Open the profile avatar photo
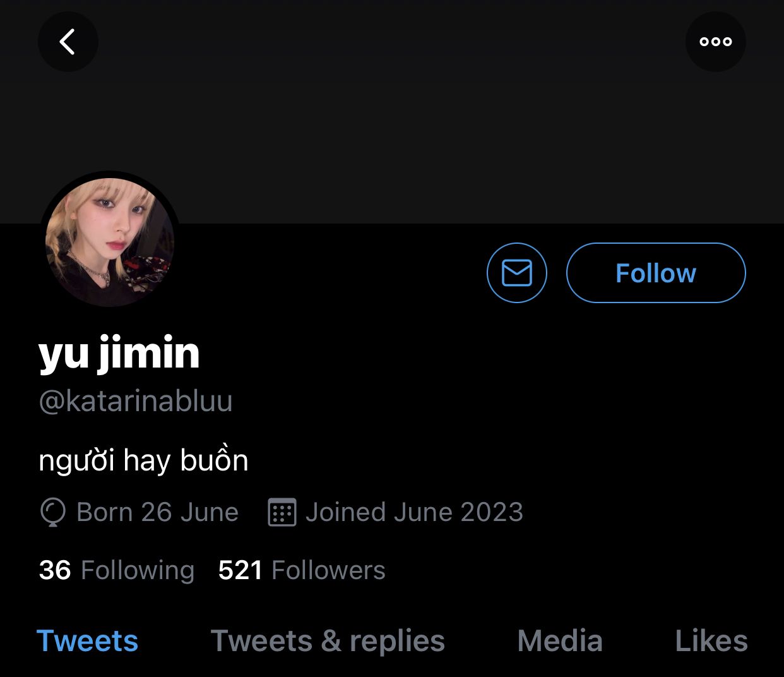Screen dimensions: 784x677 (110, 241)
